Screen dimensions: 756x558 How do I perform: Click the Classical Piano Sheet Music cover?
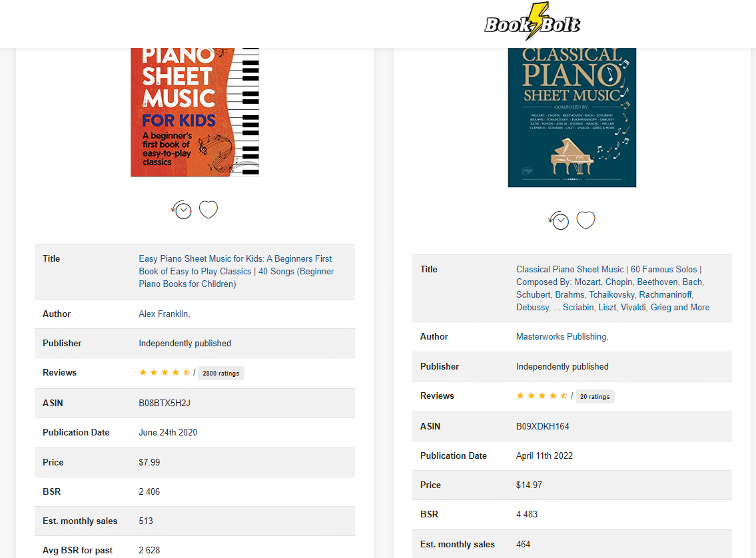(x=571, y=117)
